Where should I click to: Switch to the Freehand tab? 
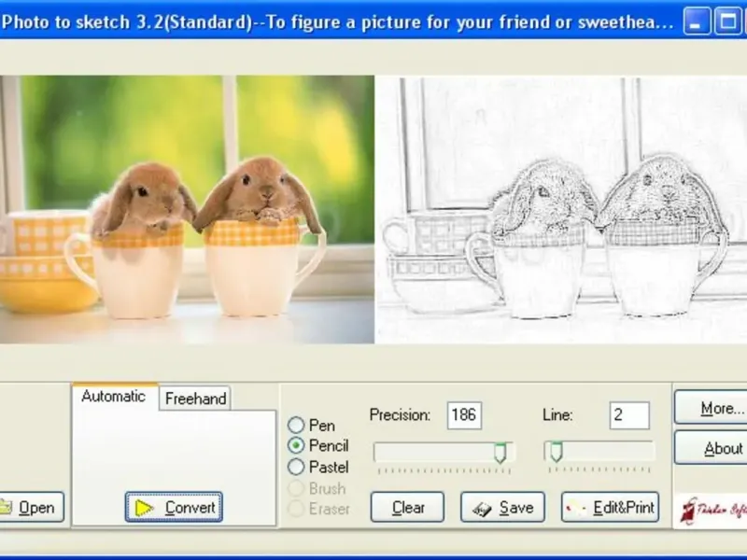coord(195,399)
